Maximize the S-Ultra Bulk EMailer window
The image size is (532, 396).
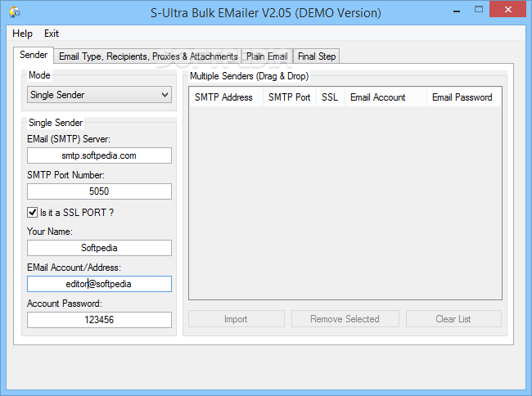point(479,10)
